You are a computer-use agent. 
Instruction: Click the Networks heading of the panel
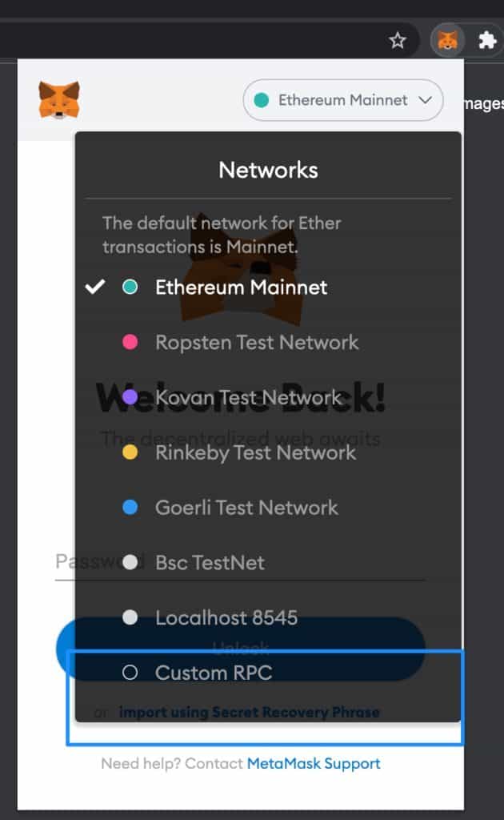click(268, 170)
